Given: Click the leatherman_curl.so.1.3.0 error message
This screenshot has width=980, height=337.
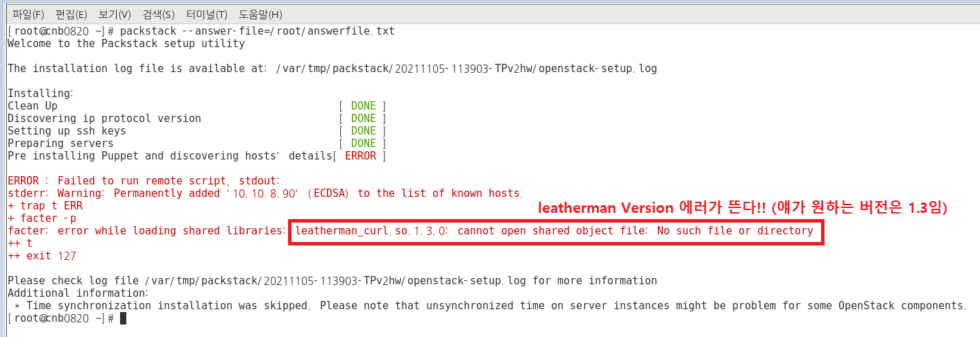Looking at the screenshot, I should point(554,231).
